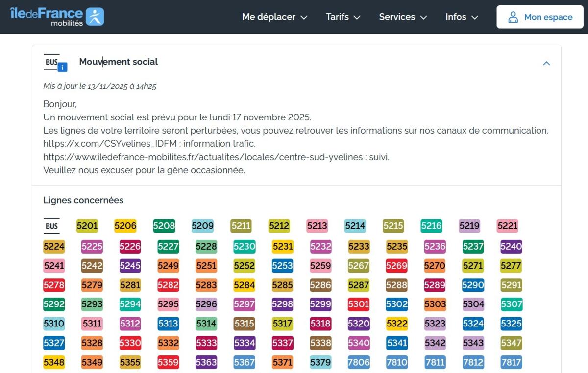Select the teal 5216 line badge
The width and height of the screenshot is (588, 373).
pos(431,226)
